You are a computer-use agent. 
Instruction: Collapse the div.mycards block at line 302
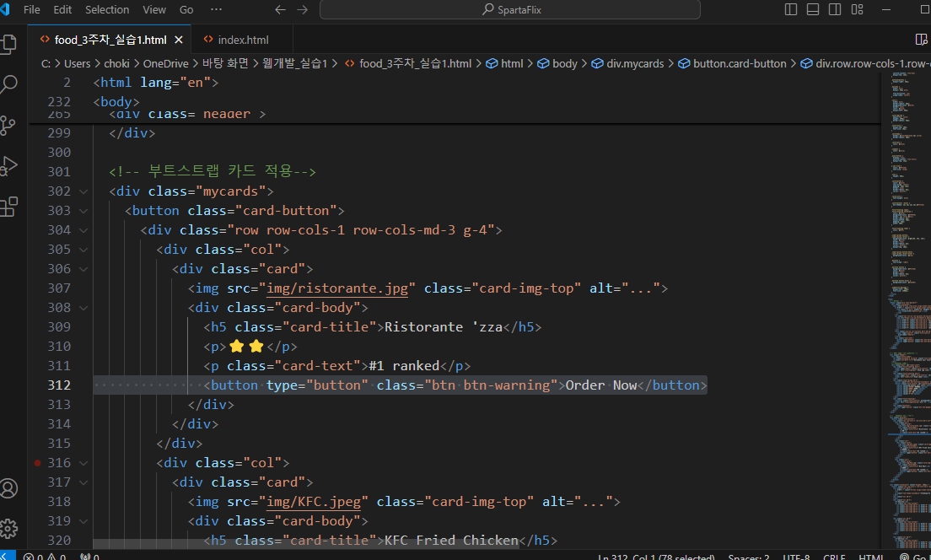83,191
